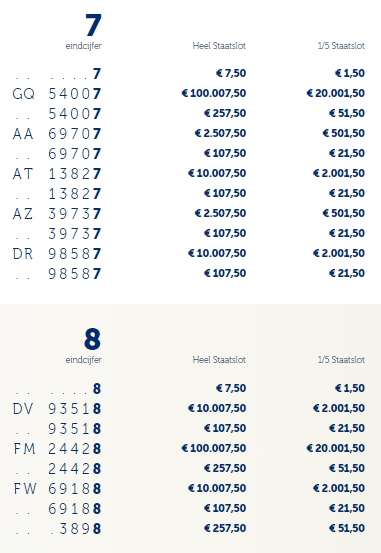381x553 pixels.
Task: Select lot number DR 98587
Action: [57, 254]
